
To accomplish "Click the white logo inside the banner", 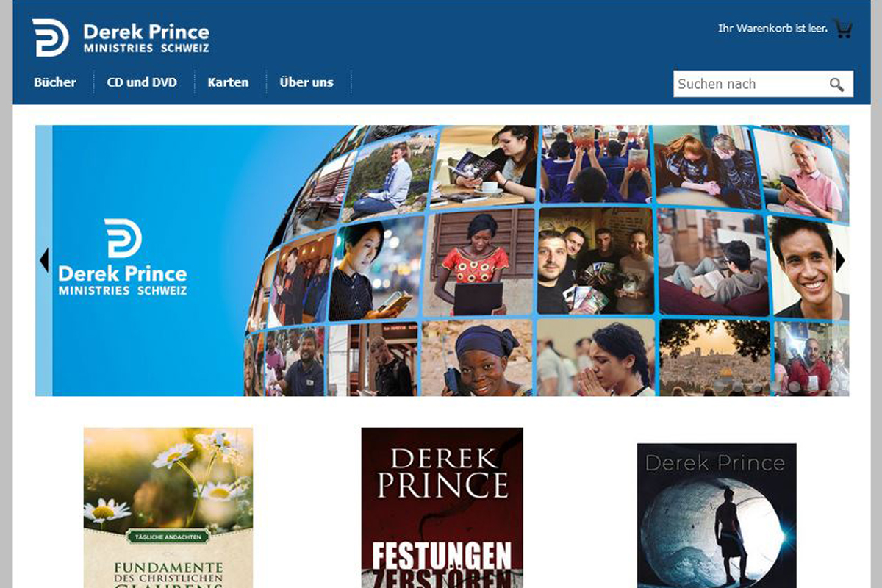I will click(x=123, y=257).
